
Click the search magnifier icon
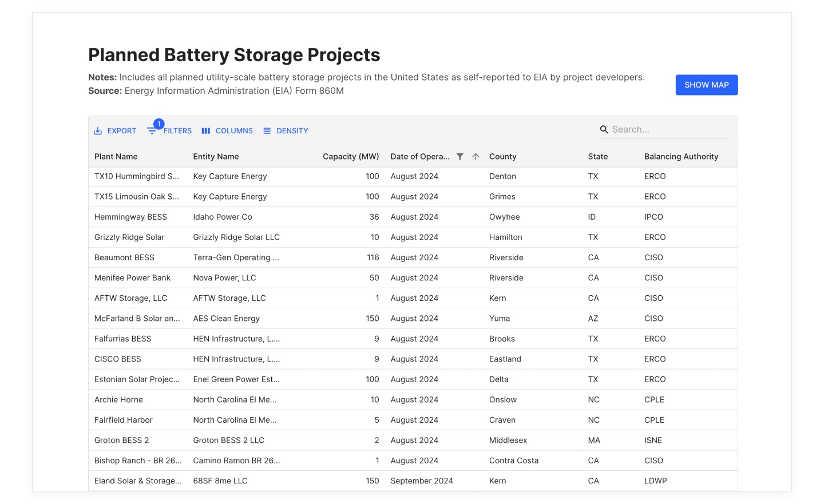(604, 130)
